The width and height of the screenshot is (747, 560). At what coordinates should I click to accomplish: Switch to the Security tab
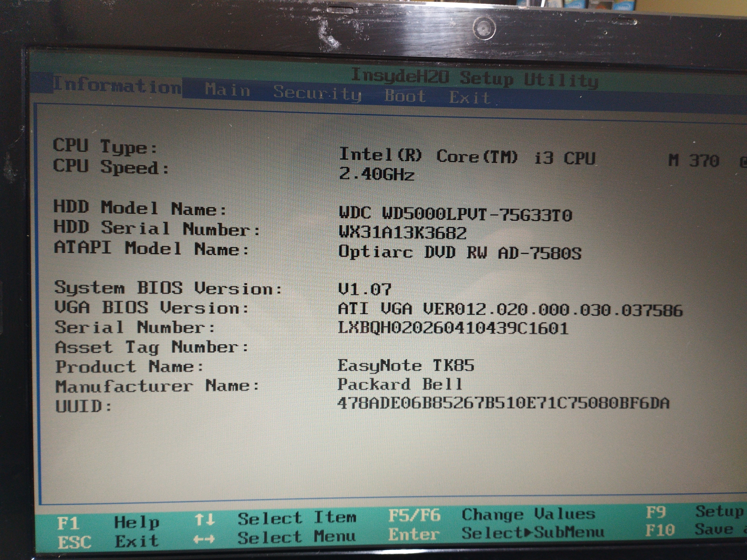point(317,93)
